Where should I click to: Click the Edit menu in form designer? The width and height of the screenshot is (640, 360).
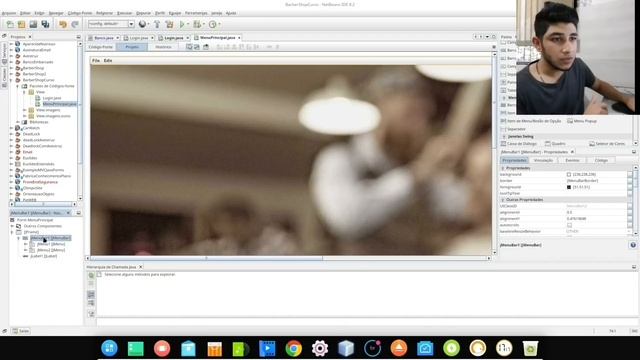[x=108, y=60]
